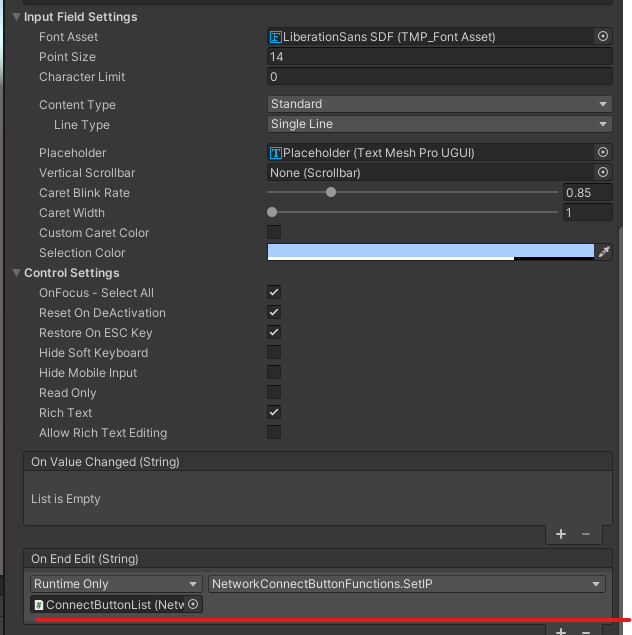This screenshot has width=632, height=635.
Task: Open object picker for Font Asset field
Action: click(602, 36)
